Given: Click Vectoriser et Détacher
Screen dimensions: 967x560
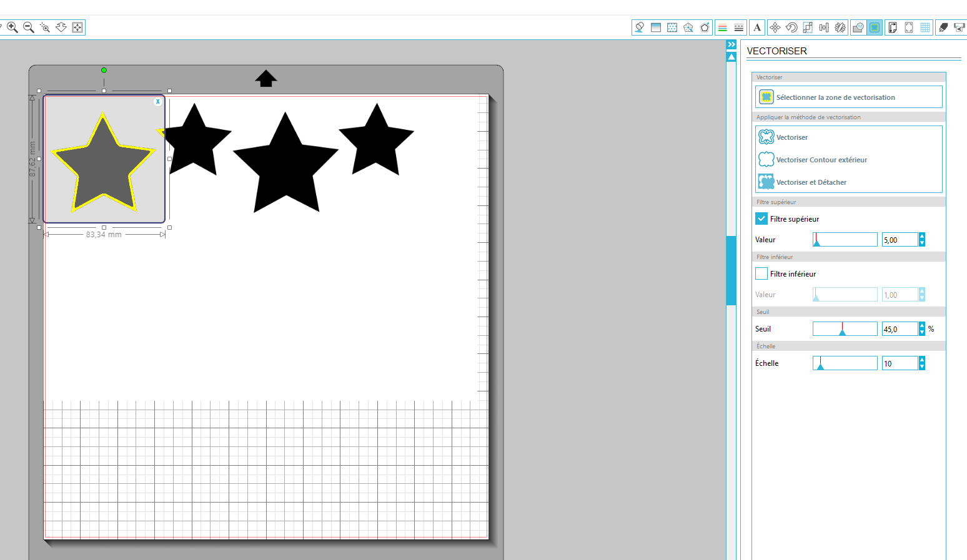Looking at the screenshot, I should (811, 182).
